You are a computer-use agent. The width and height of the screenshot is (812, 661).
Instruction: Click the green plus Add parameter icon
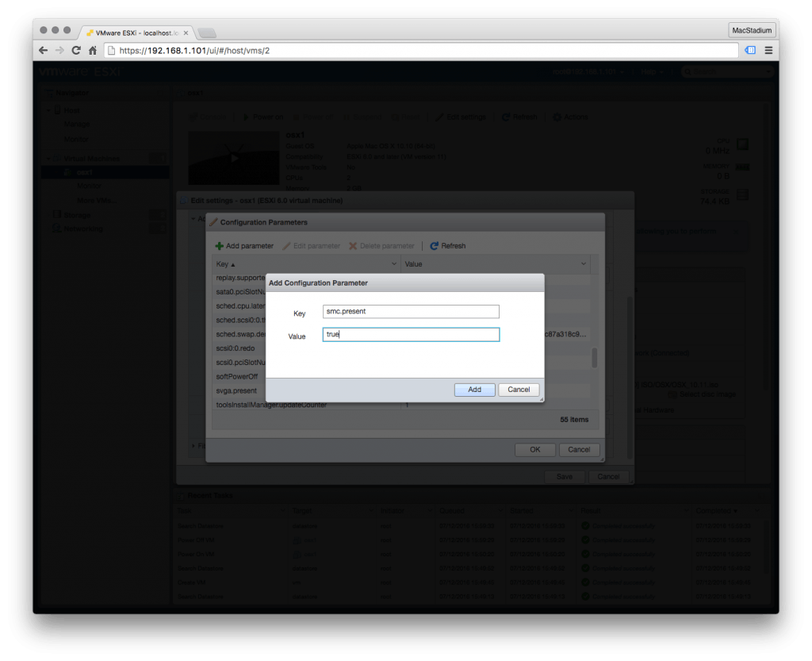tap(219, 246)
